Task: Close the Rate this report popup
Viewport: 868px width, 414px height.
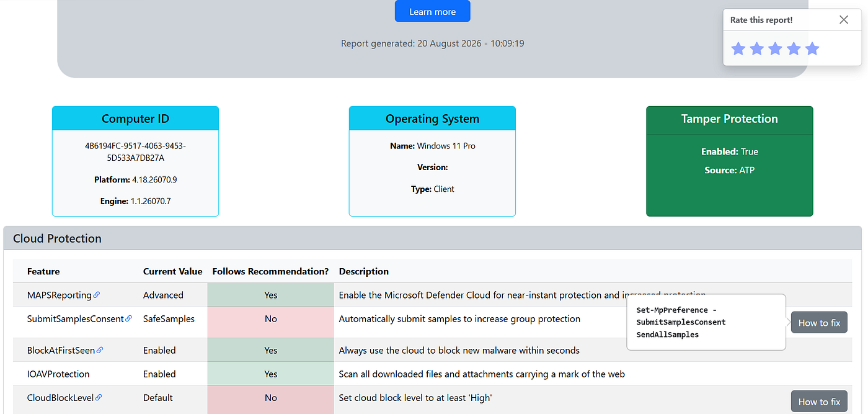Action: tap(844, 20)
